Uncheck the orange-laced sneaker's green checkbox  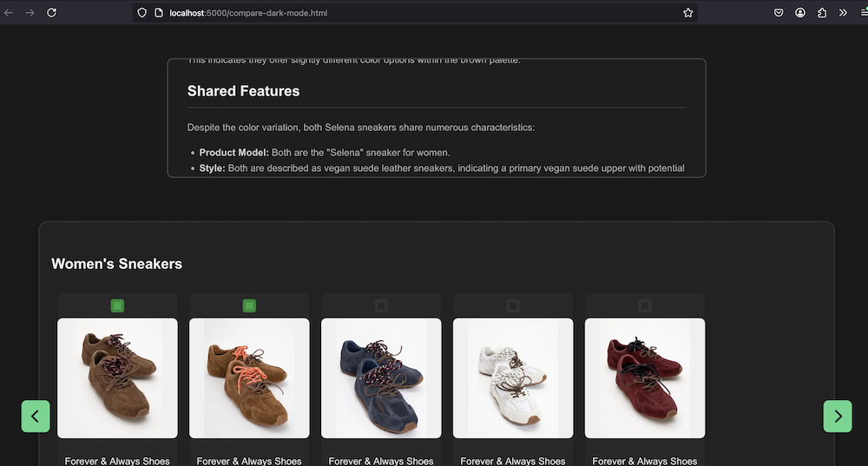coord(249,305)
